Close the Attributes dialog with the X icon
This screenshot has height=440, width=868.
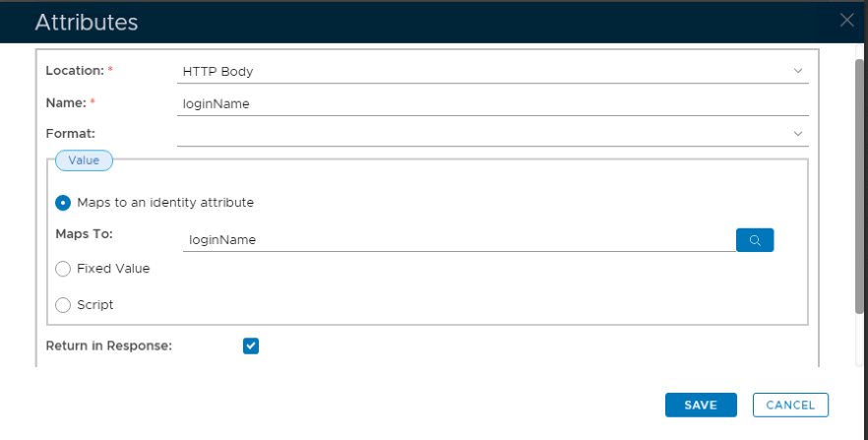pos(846,20)
